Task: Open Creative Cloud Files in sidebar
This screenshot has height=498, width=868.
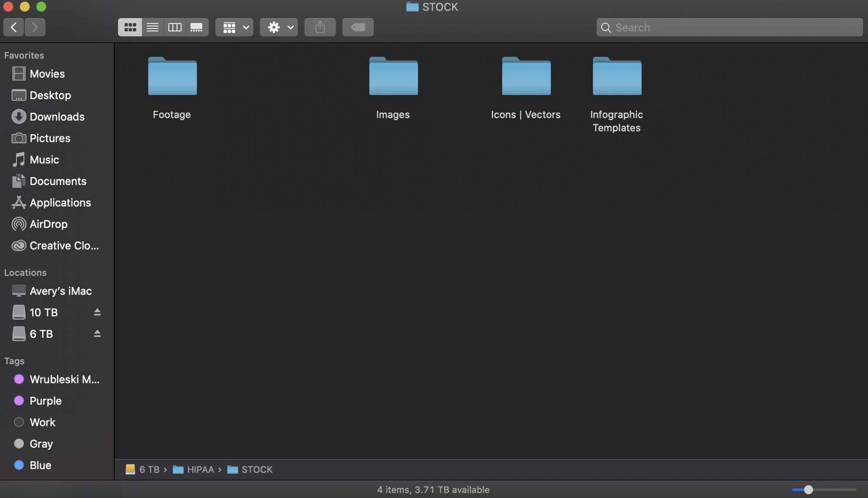Action: 64,246
